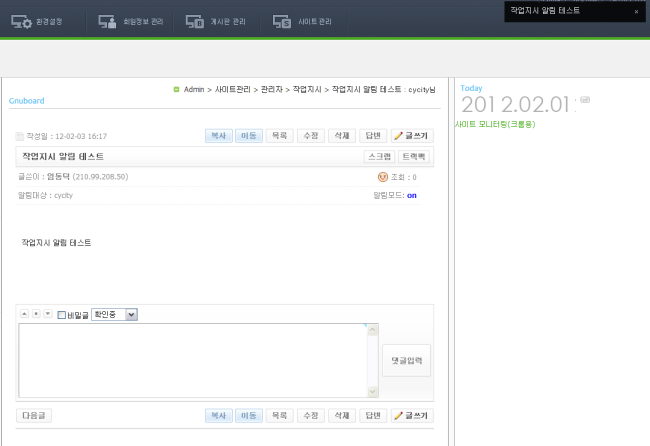Open the 확인중 status dropdown
650x446 pixels.
[x=114, y=315]
